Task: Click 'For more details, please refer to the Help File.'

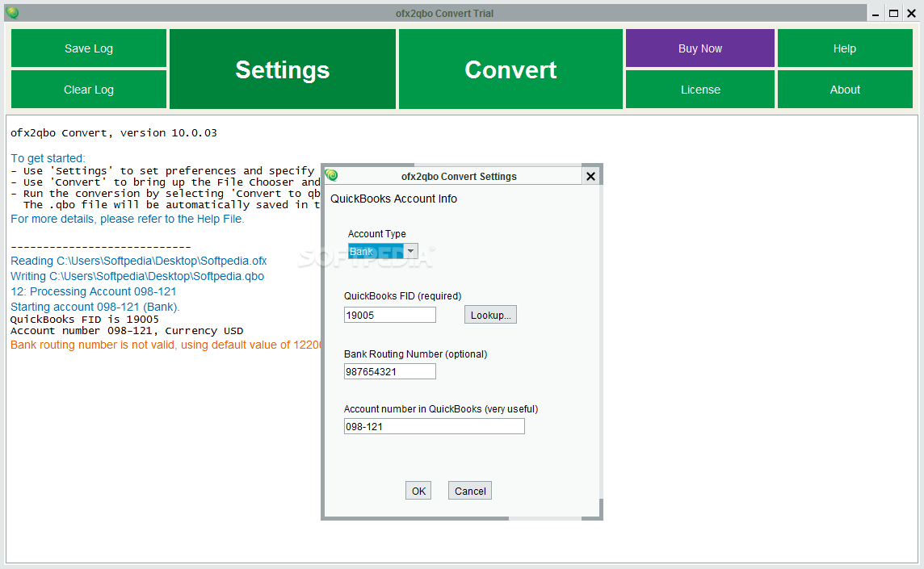Action: pos(128,219)
